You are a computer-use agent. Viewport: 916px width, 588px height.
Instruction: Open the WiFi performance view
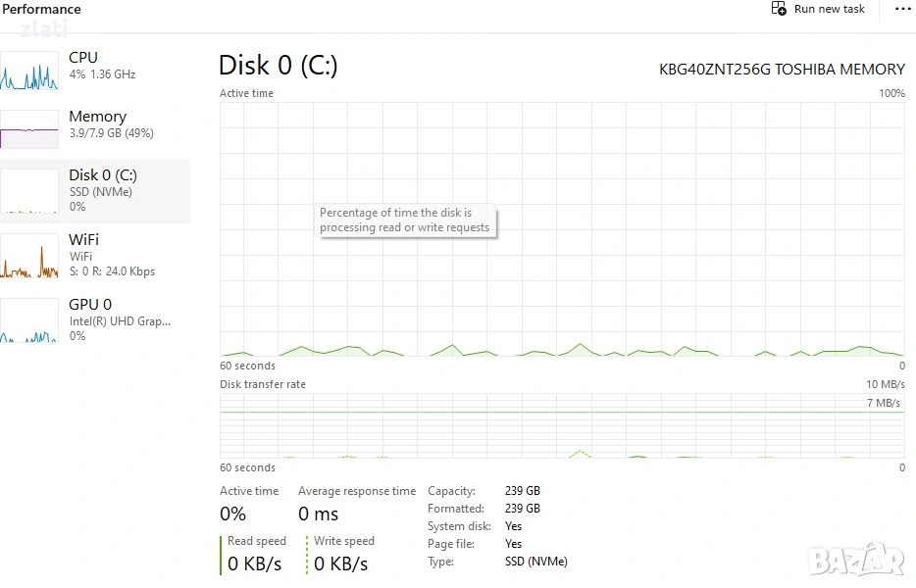tap(112, 255)
